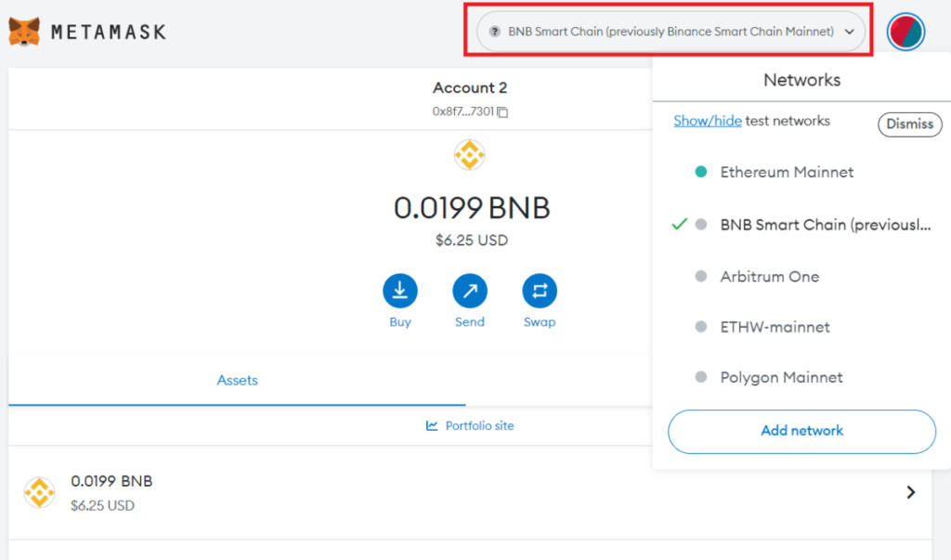Switch to Polygon Mainnet
951x560 pixels.
pos(781,377)
